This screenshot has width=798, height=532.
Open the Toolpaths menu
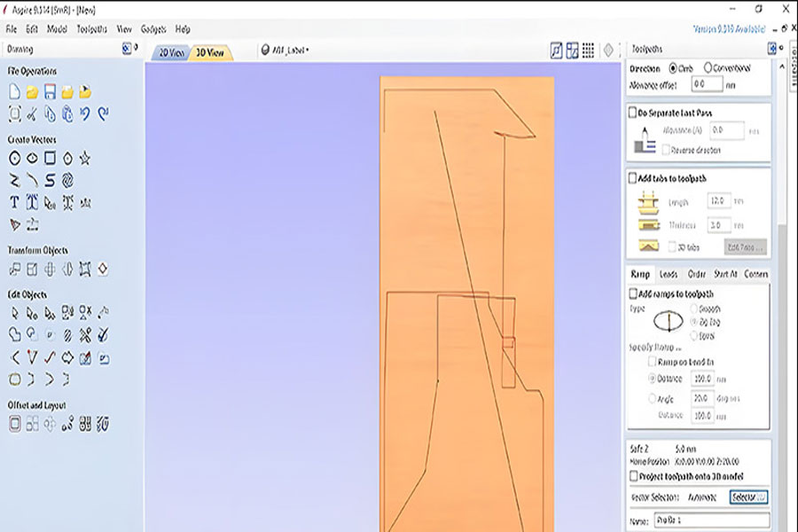pos(92,29)
